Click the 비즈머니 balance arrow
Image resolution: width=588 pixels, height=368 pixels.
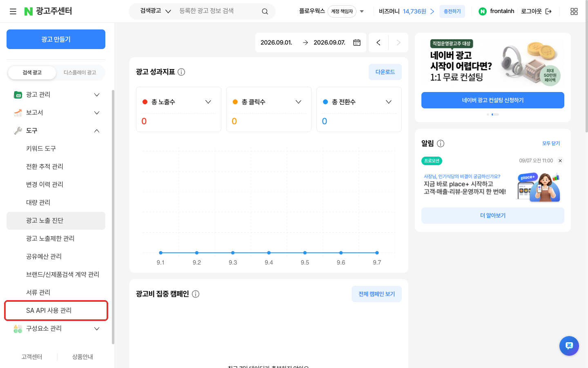432,11
